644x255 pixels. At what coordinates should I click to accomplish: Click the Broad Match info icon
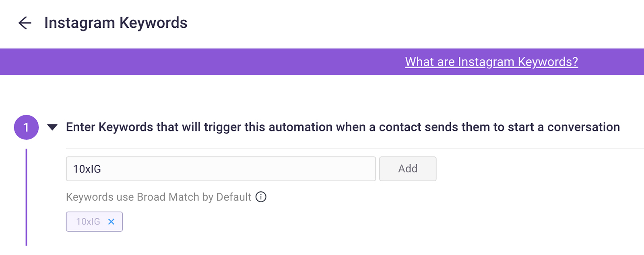coord(261,197)
